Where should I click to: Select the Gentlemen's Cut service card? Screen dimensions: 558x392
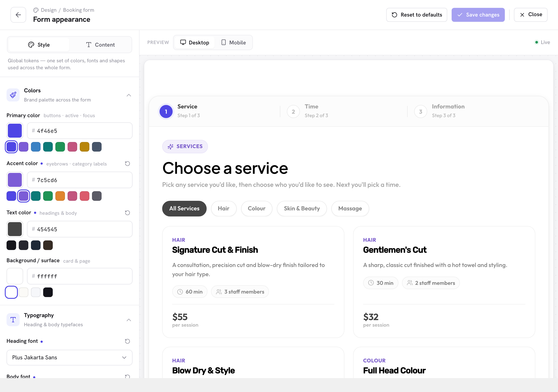coord(444,282)
